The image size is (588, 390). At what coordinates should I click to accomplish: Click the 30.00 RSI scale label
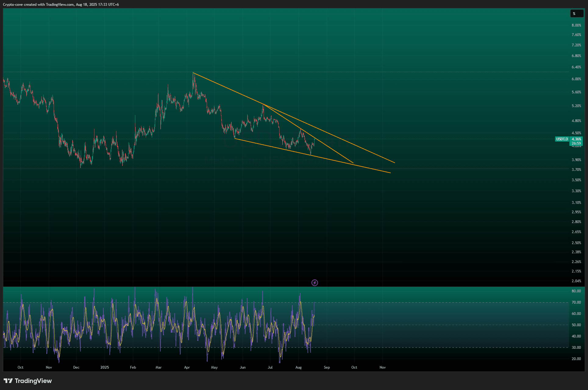click(x=576, y=348)
